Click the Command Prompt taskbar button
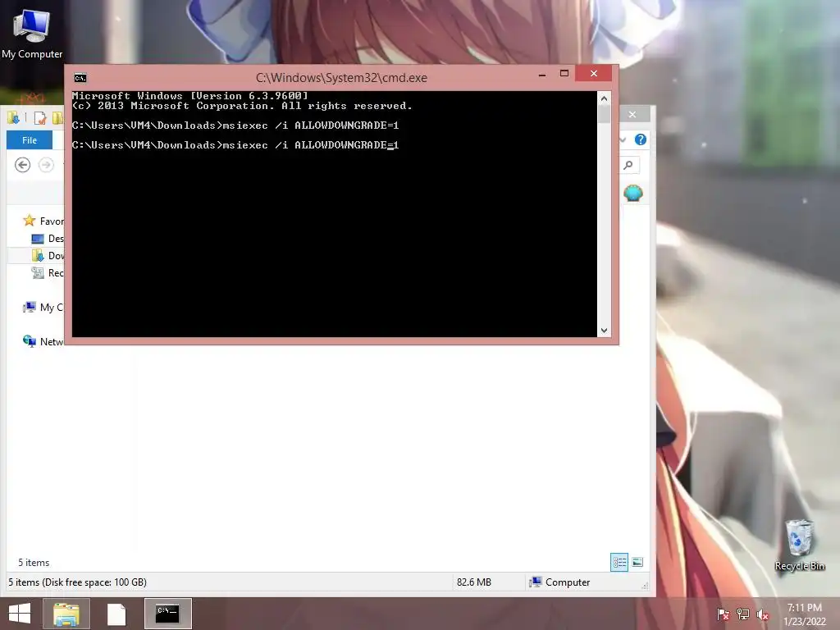Image resolution: width=840 pixels, height=630 pixels. click(167, 614)
